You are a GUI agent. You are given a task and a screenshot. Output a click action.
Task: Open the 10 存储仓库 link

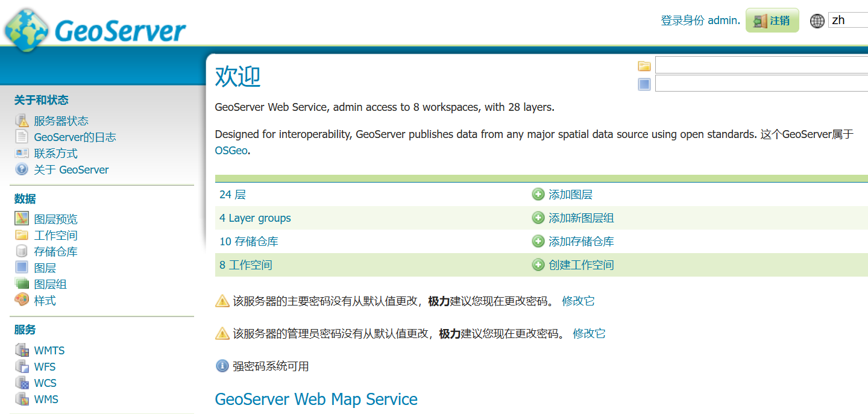coord(249,241)
